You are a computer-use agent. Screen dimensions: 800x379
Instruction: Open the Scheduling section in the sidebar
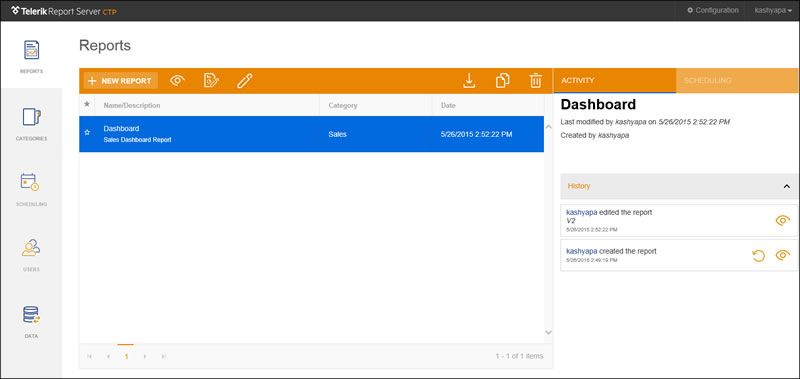(31, 190)
